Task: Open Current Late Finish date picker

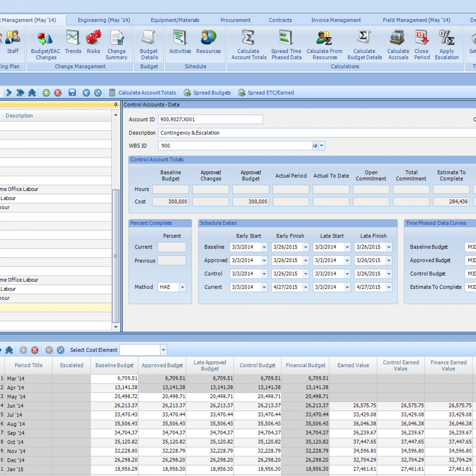Action: [389, 287]
